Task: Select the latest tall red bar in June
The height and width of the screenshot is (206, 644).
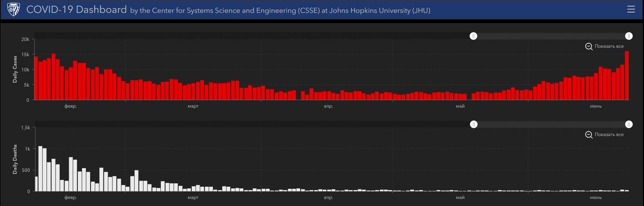Action: (x=627, y=76)
